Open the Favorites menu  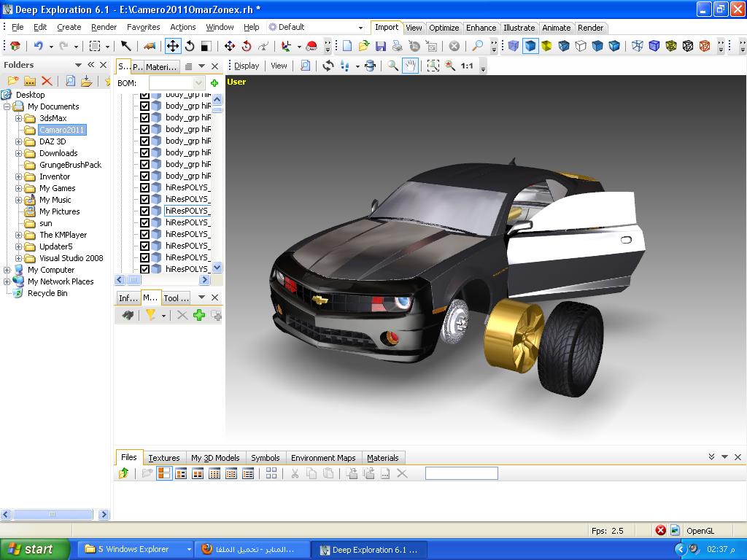(x=144, y=27)
